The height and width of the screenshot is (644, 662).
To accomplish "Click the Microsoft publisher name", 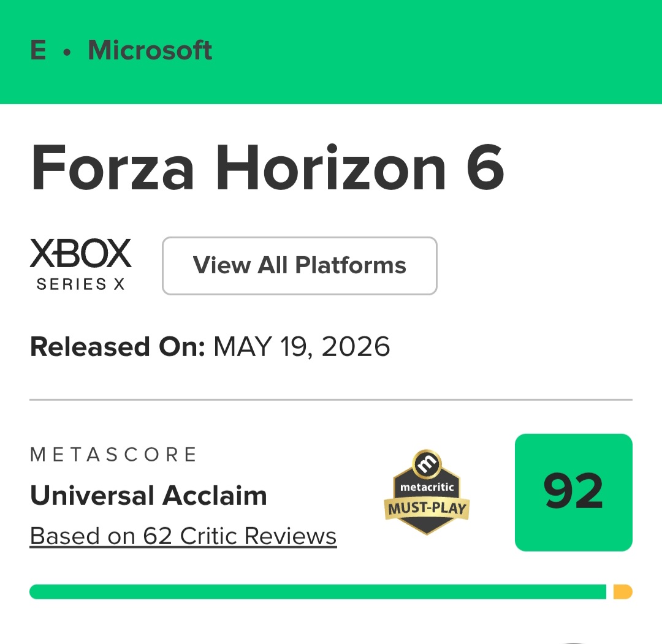I will 150,50.
